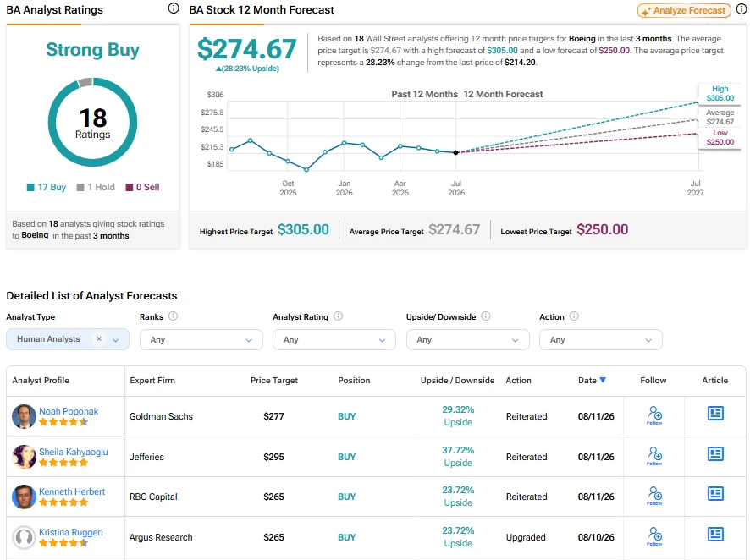Click Noah Poponak's profile photo
Viewport: 750px width, 560px height.
pyautogui.click(x=24, y=416)
